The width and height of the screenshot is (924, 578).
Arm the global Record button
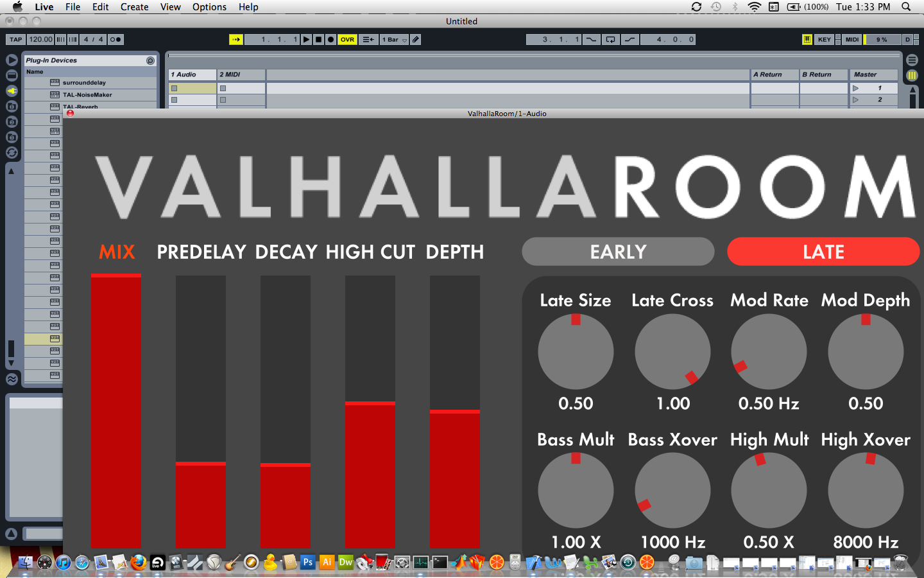(330, 39)
